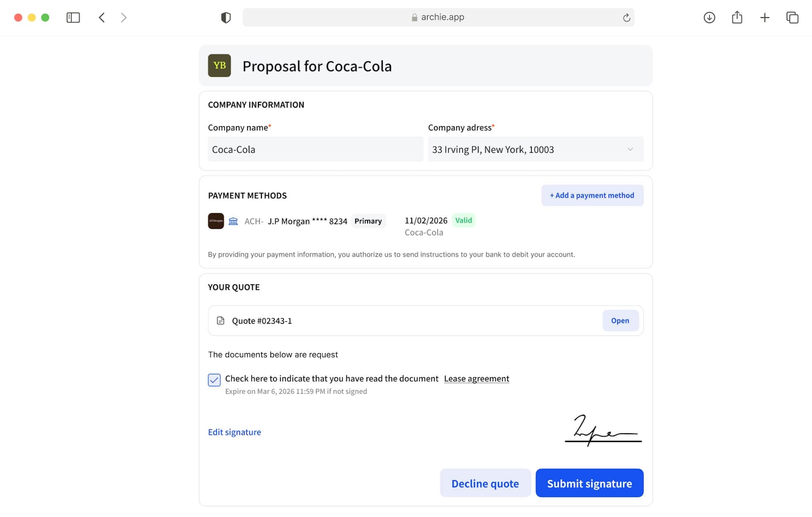
Task: Click the back navigation arrow
Action: click(101, 17)
